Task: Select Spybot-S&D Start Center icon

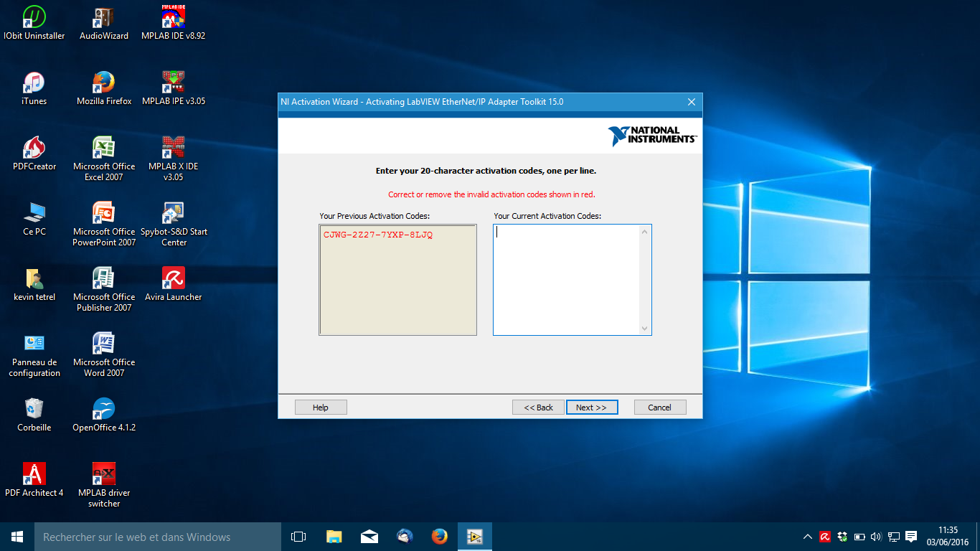Action: tap(174, 224)
